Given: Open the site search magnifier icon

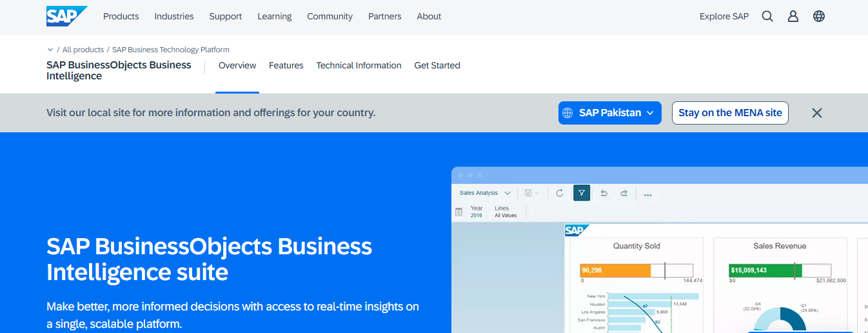Looking at the screenshot, I should click(x=767, y=16).
